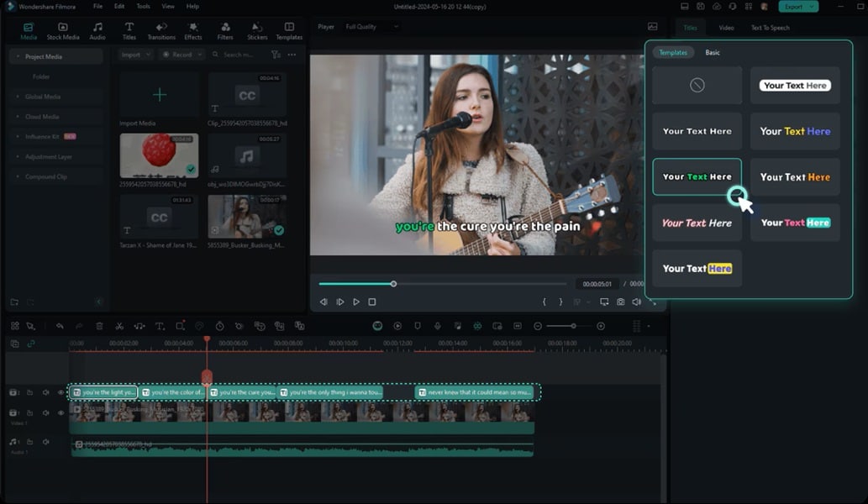
Task: Open the Effects library
Action: [192, 31]
